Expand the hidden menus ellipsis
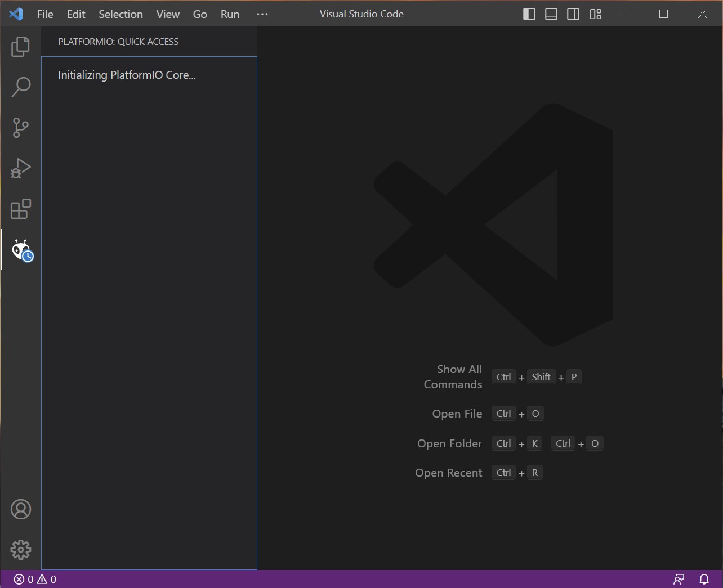The height and width of the screenshot is (588, 723). pos(262,14)
